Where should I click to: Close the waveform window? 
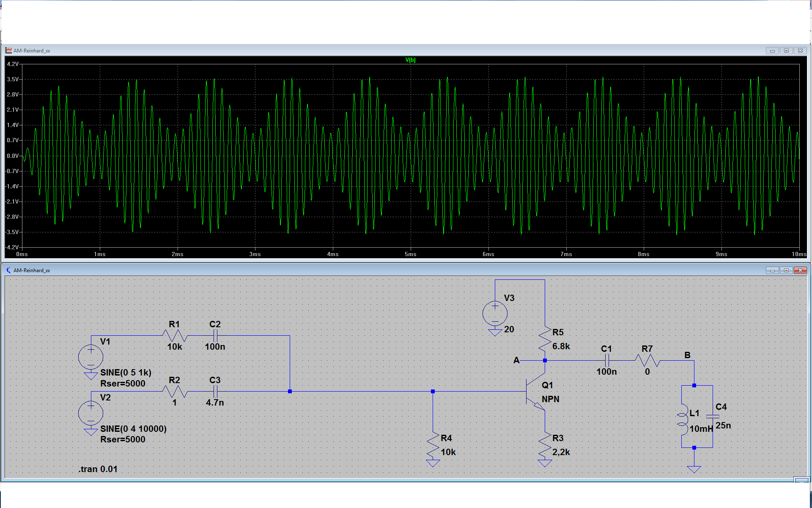tap(800, 50)
